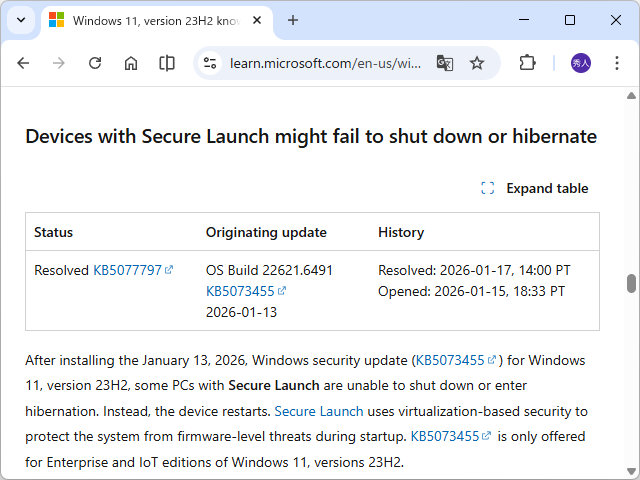Image resolution: width=640 pixels, height=480 pixels.
Task: Click the vertical scrollbar thumb
Action: (x=631, y=284)
